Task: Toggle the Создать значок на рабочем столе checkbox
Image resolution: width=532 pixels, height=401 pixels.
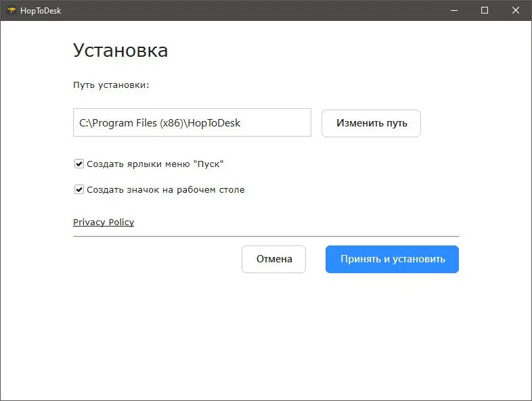Action: pyautogui.click(x=79, y=190)
